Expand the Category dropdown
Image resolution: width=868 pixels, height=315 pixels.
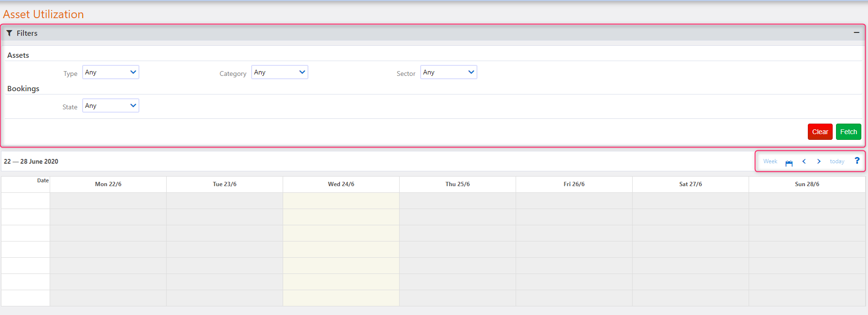pyautogui.click(x=279, y=72)
